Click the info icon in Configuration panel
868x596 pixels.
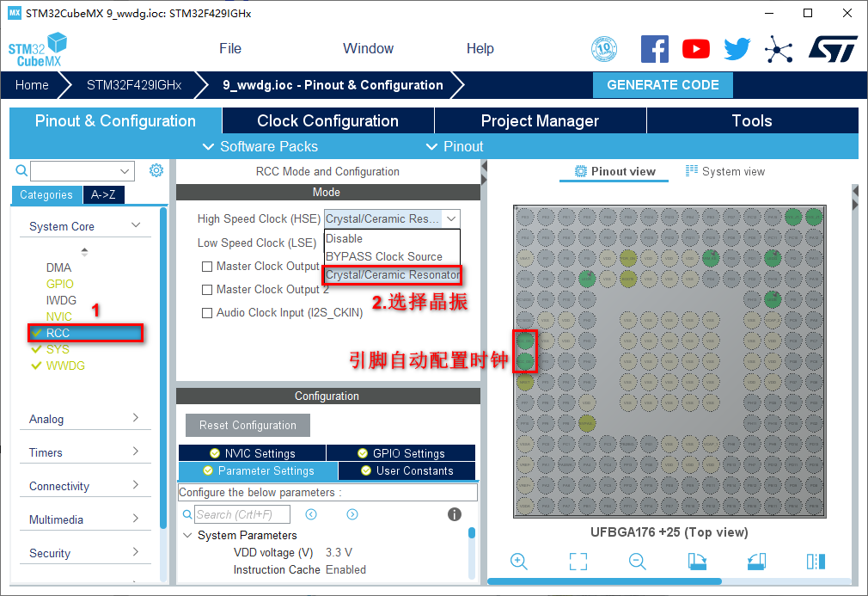(455, 514)
